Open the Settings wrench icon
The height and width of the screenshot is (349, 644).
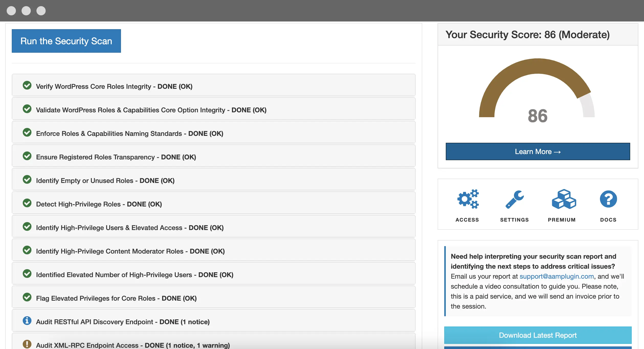515,199
